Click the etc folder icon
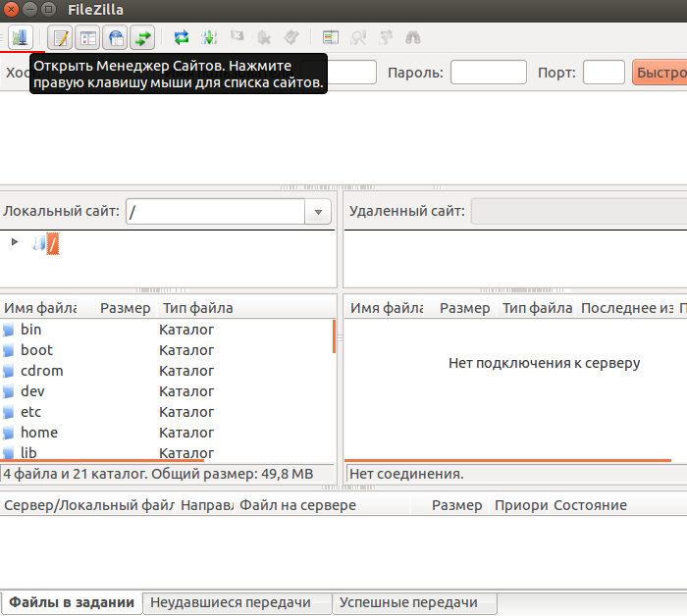This screenshot has width=687, height=616. (8, 412)
